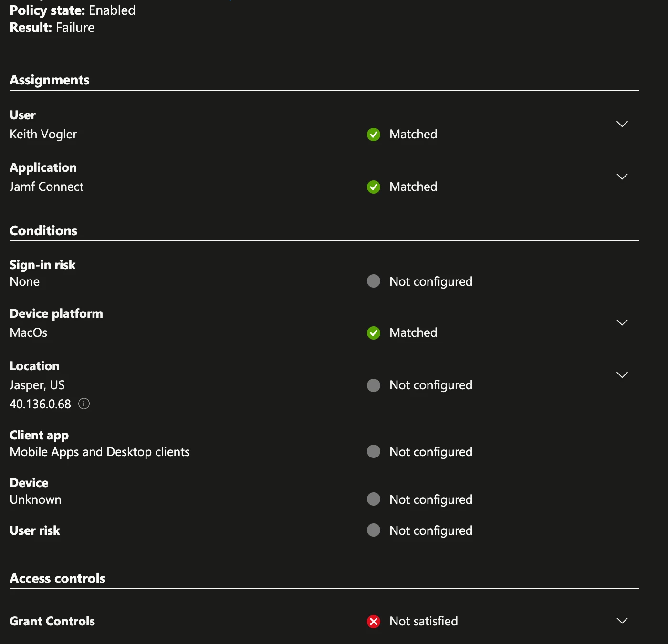Click green Matched check icon for User

[374, 135]
